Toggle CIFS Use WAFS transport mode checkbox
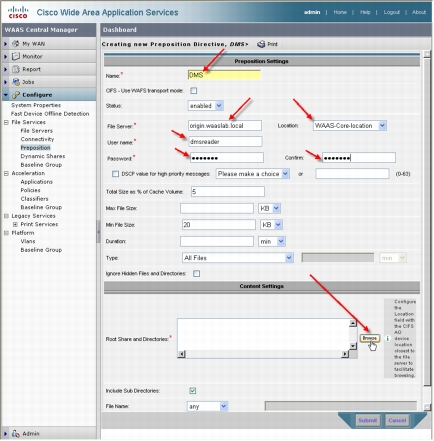 (193, 90)
